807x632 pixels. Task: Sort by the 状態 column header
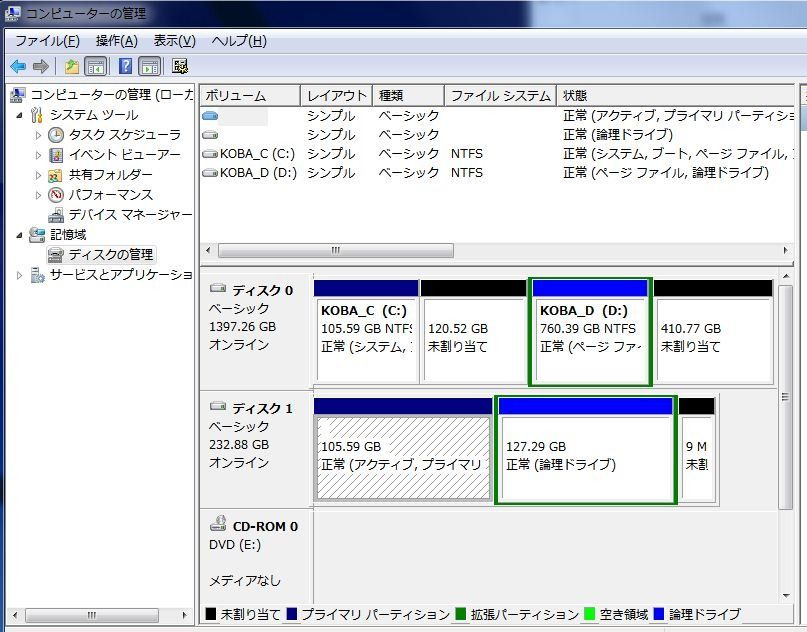675,96
